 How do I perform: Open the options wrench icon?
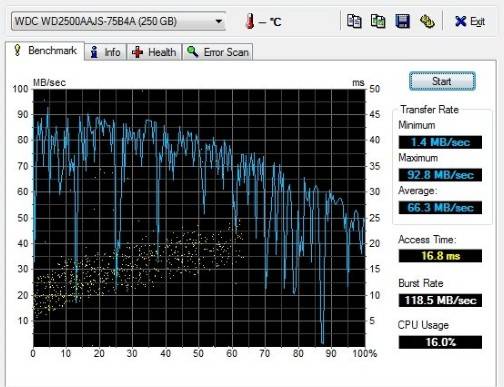(427, 21)
